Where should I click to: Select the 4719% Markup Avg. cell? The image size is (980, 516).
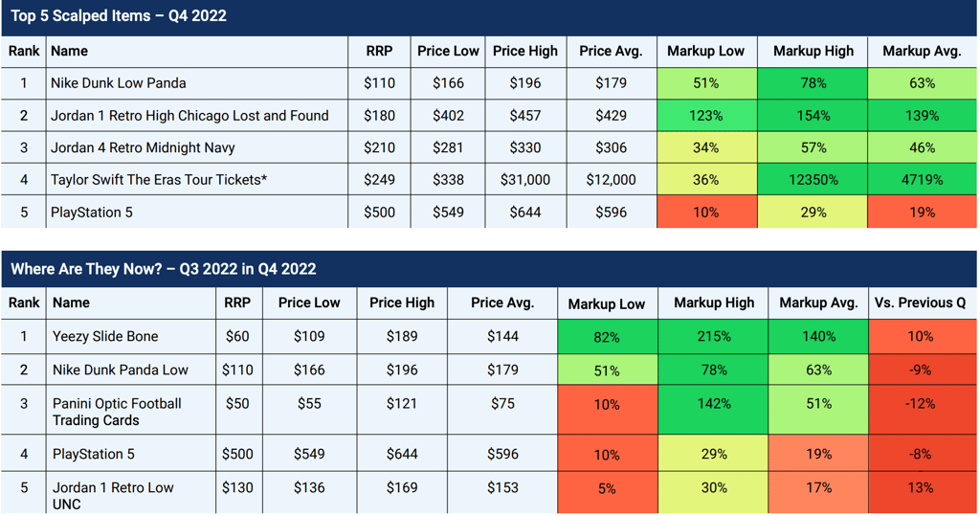click(x=922, y=180)
